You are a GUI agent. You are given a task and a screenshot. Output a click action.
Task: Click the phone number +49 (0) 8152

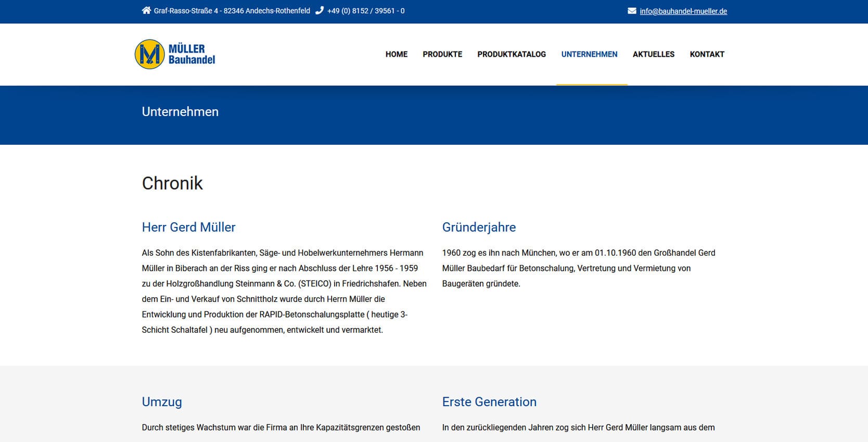click(365, 10)
